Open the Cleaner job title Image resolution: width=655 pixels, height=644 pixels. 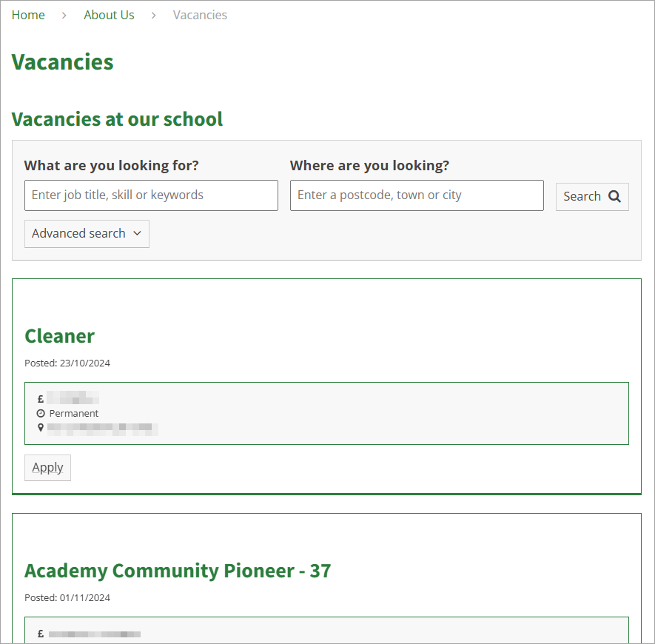pyautogui.click(x=59, y=336)
